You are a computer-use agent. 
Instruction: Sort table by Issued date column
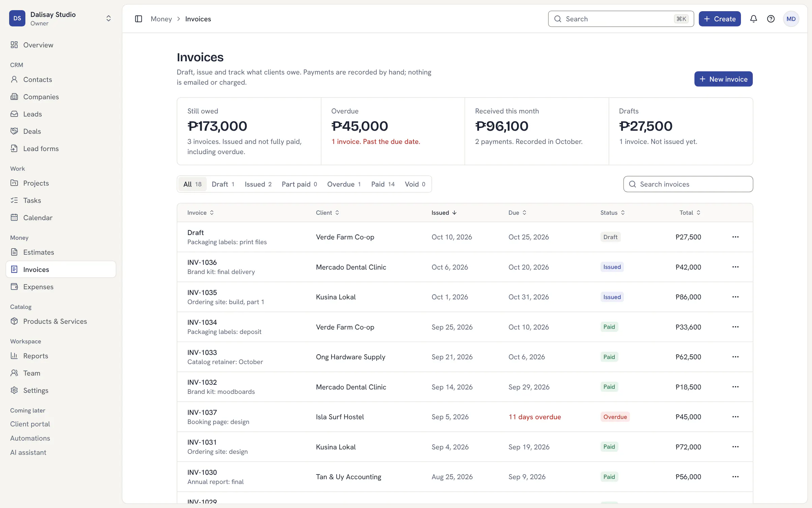click(x=444, y=213)
